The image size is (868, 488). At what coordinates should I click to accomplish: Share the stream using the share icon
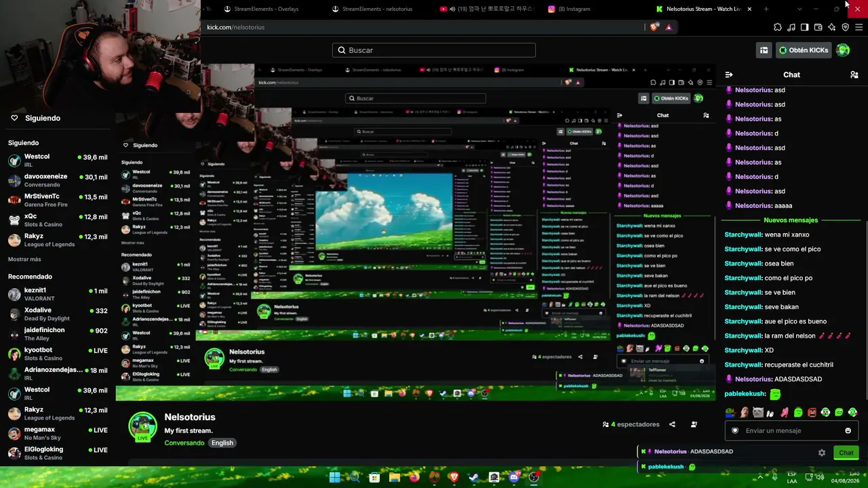(x=672, y=424)
